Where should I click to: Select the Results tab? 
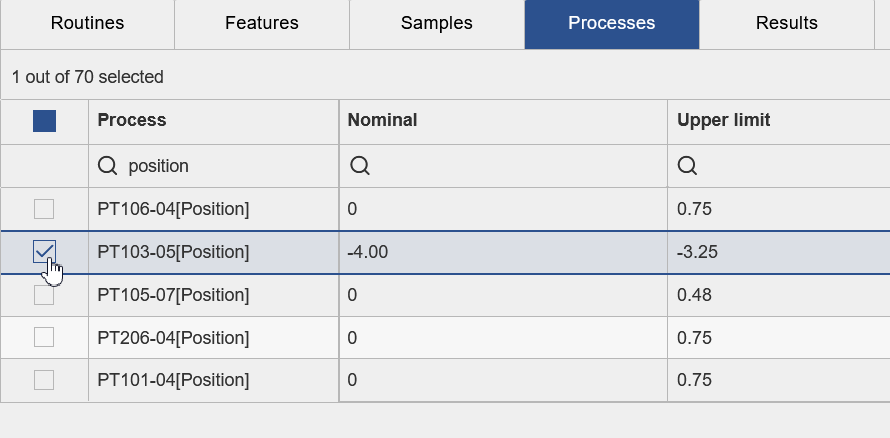tap(786, 23)
